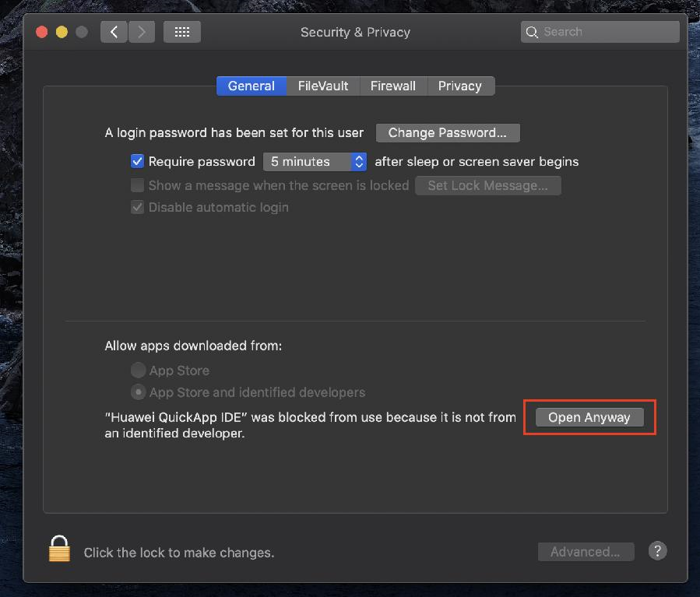Click the Advanced button

586,552
